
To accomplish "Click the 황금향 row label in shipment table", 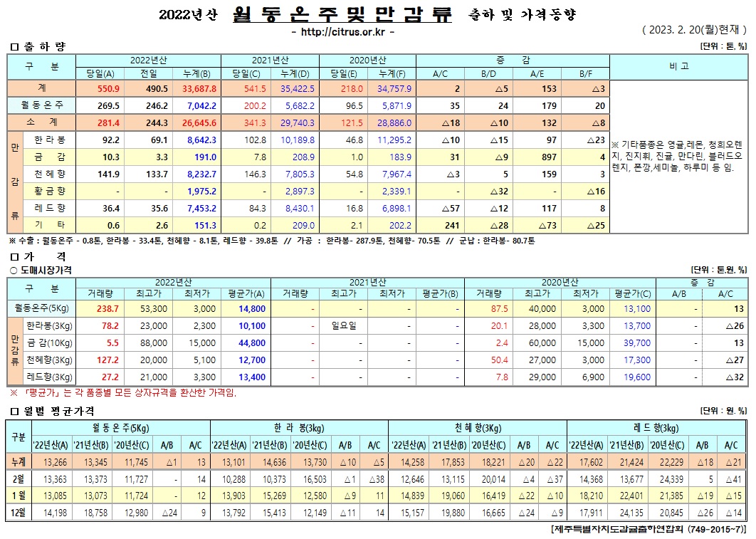I will (51, 190).
